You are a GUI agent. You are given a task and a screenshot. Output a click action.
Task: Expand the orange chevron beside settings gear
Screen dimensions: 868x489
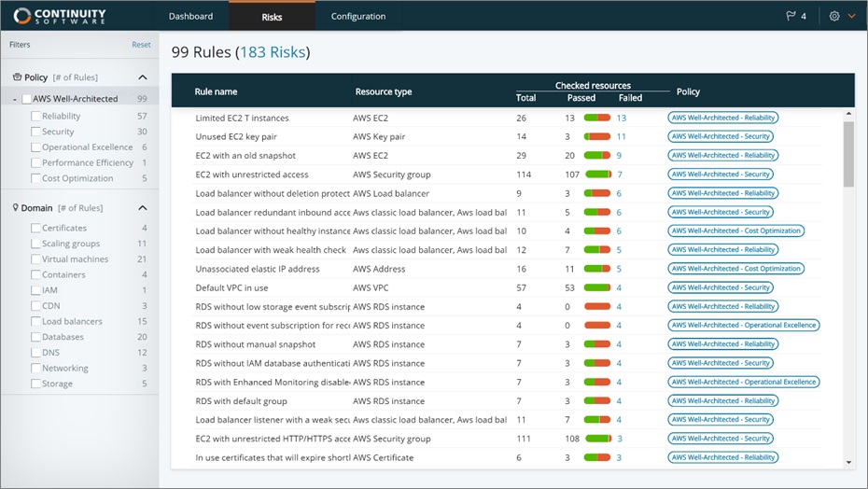[x=852, y=16]
